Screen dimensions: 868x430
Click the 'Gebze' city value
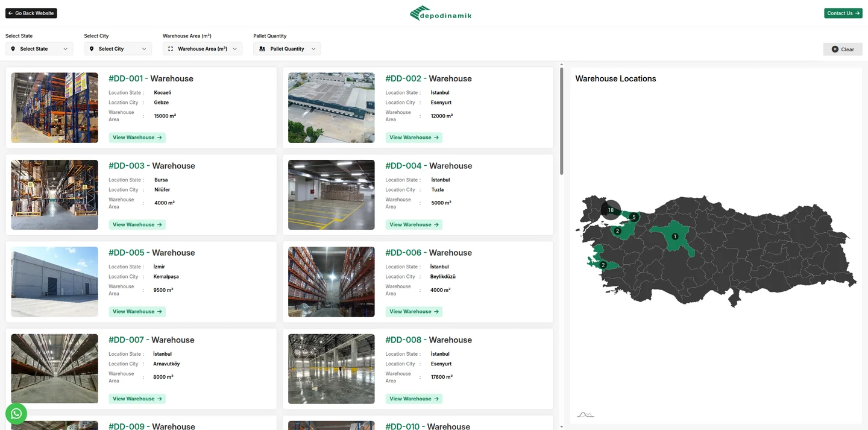(x=162, y=103)
